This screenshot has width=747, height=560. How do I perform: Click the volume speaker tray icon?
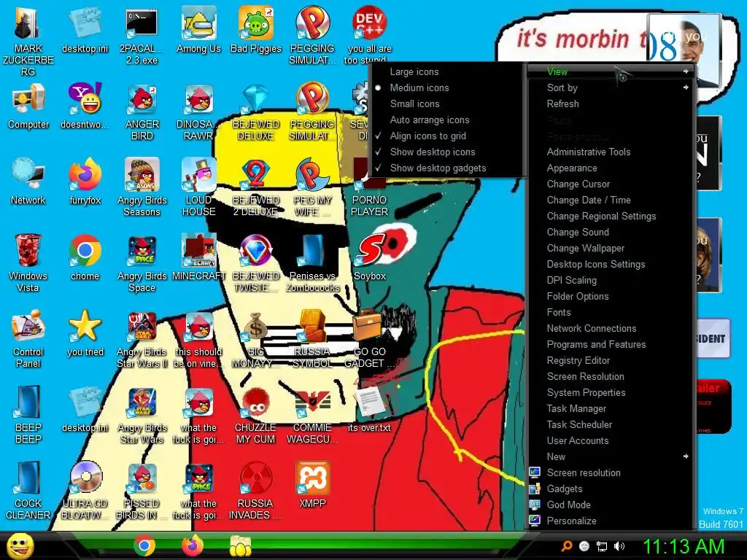click(x=619, y=546)
